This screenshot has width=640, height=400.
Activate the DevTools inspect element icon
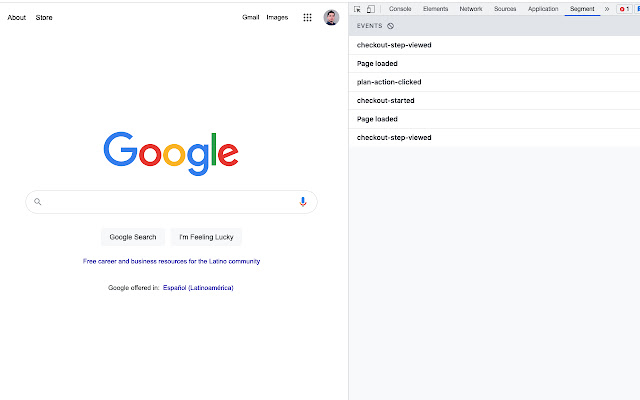[x=357, y=9]
